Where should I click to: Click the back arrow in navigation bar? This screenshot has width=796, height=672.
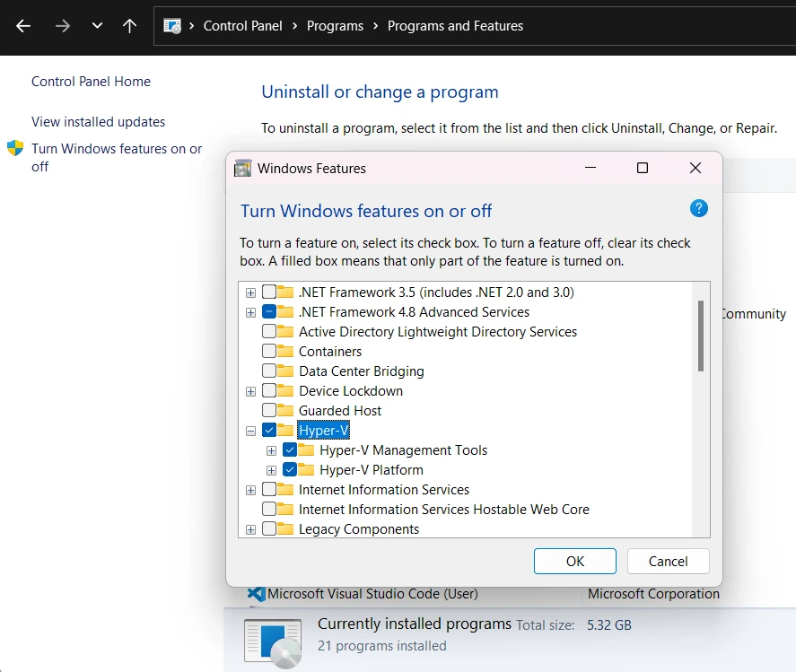click(22, 26)
